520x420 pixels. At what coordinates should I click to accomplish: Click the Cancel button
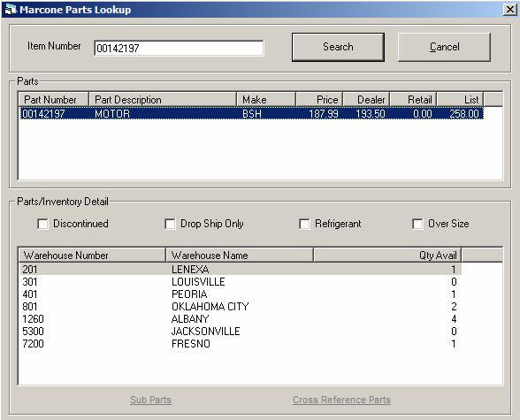444,47
